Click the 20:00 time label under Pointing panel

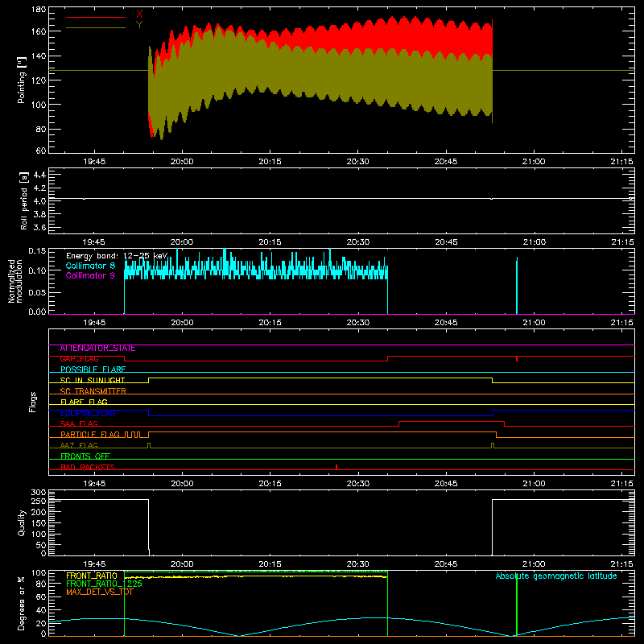[182, 162]
